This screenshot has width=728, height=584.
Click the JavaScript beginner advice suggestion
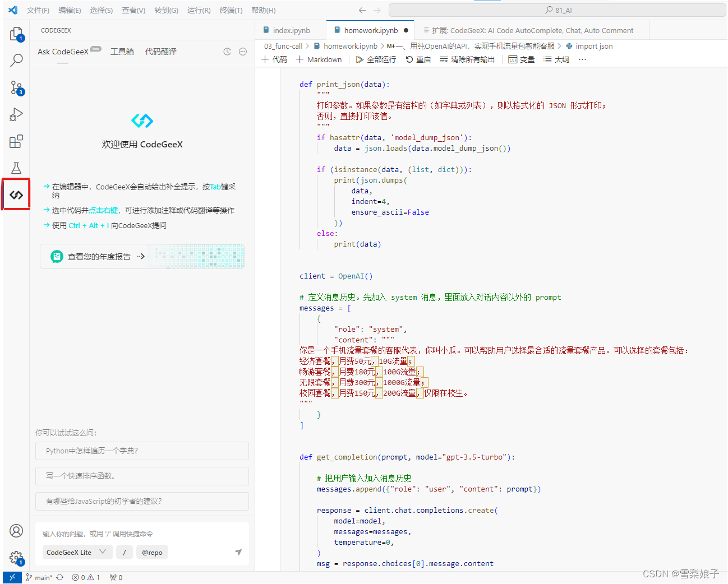point(142,501)
